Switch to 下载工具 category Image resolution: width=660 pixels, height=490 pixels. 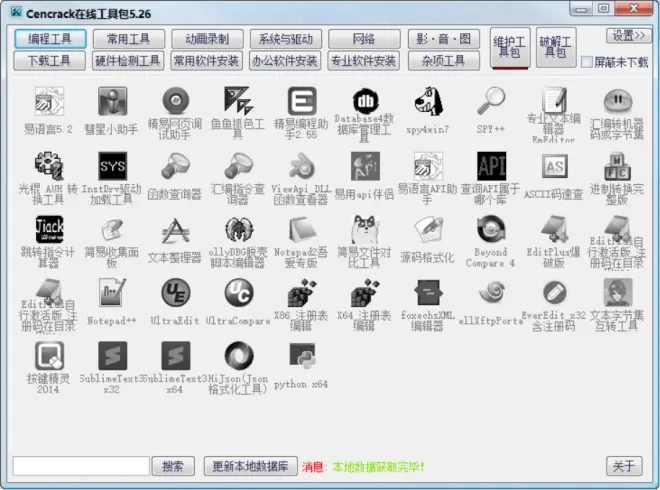pos(50,61)
